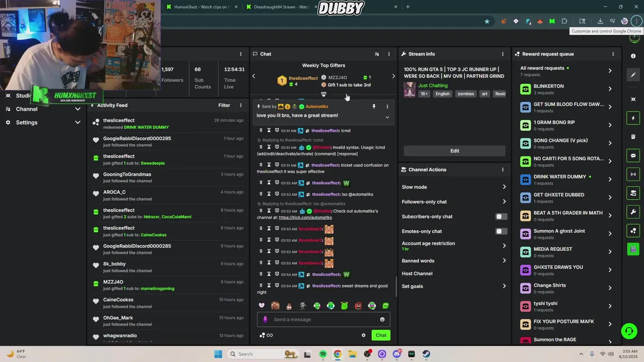Open Chrome customize and control menu
Screen dimensions: 644x362
click(x=637, y=21)
